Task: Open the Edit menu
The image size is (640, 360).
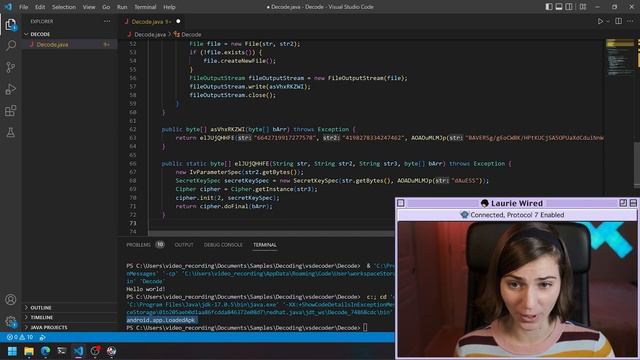Action: tap(40, 7)
